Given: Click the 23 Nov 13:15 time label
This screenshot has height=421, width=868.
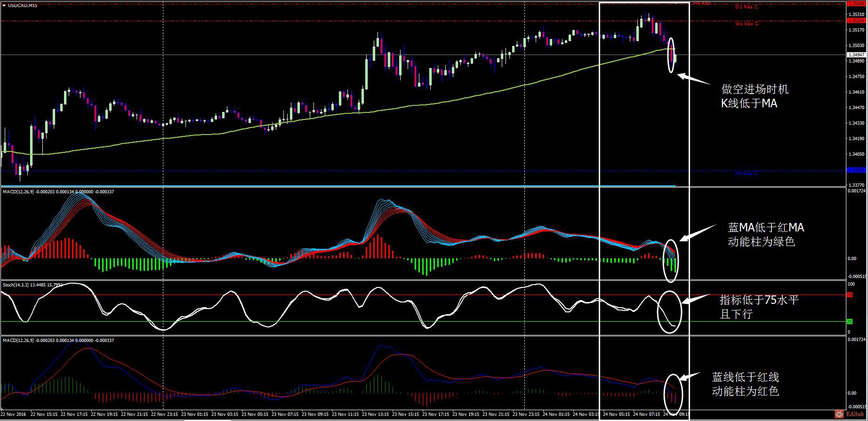Looking at the screenshot, I should (376, 414).
